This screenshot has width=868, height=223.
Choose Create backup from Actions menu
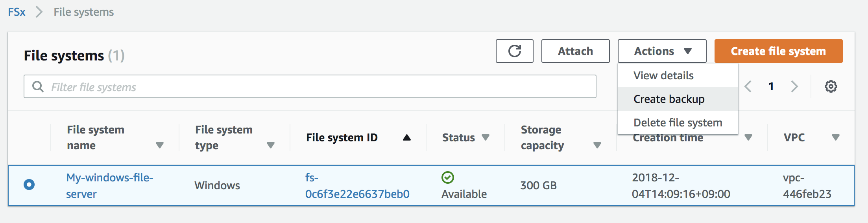(678, 99)
